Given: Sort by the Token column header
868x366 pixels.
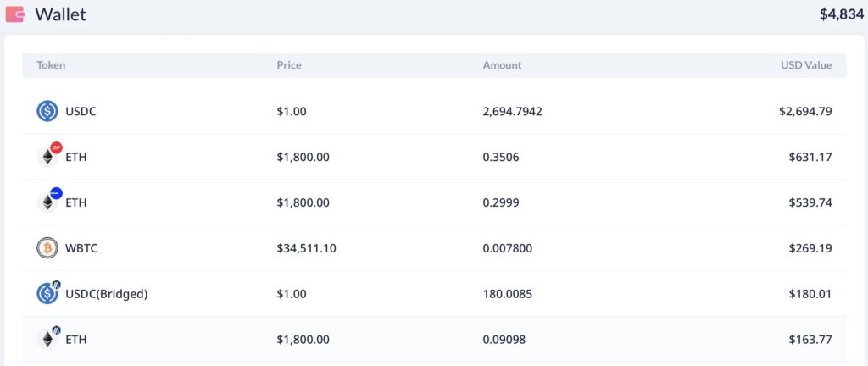Looking at the screenshot, I should click(x=51, y=65).
